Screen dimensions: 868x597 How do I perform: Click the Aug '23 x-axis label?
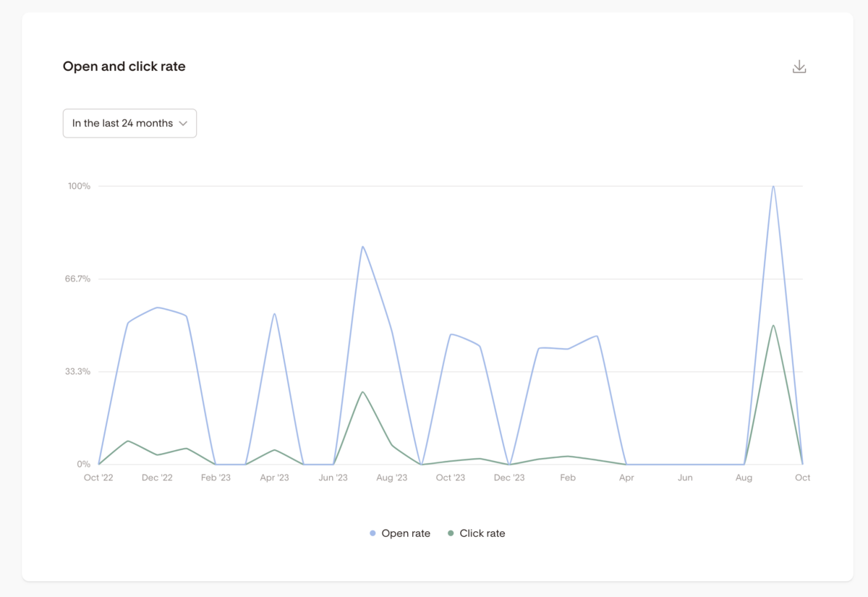click(x=391, y=478)
